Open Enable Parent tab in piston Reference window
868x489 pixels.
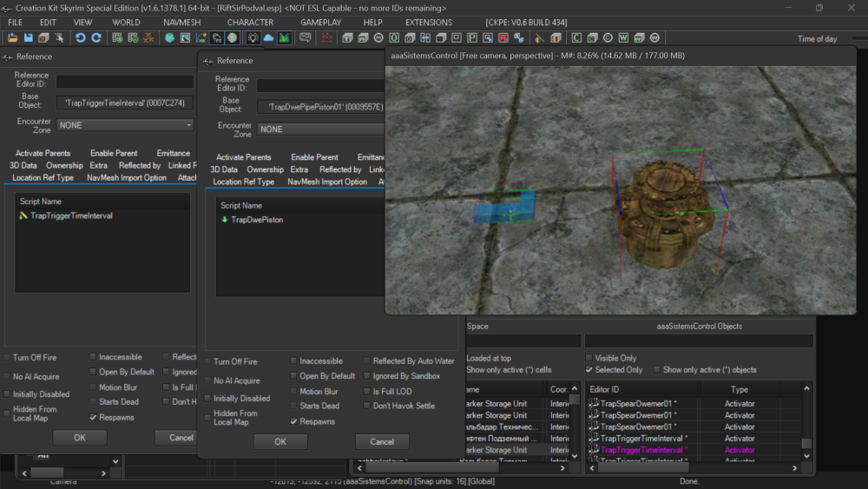[x=314, y=157]
